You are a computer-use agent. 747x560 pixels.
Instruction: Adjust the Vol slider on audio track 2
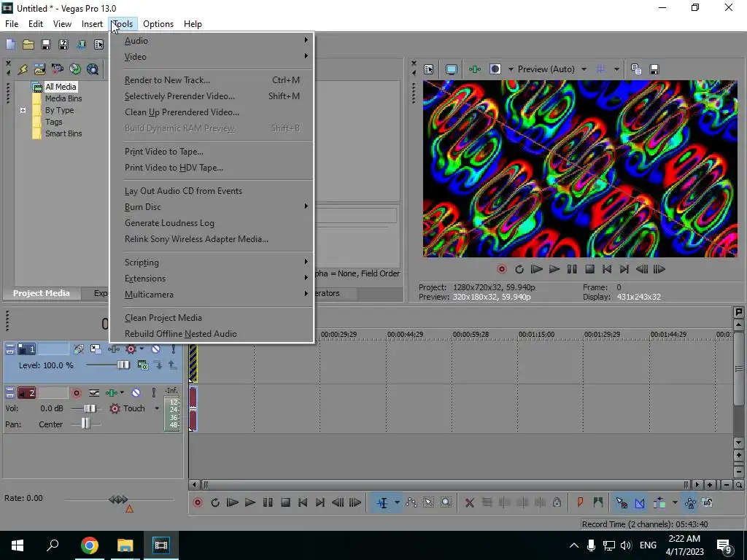(x=89, y=408)
